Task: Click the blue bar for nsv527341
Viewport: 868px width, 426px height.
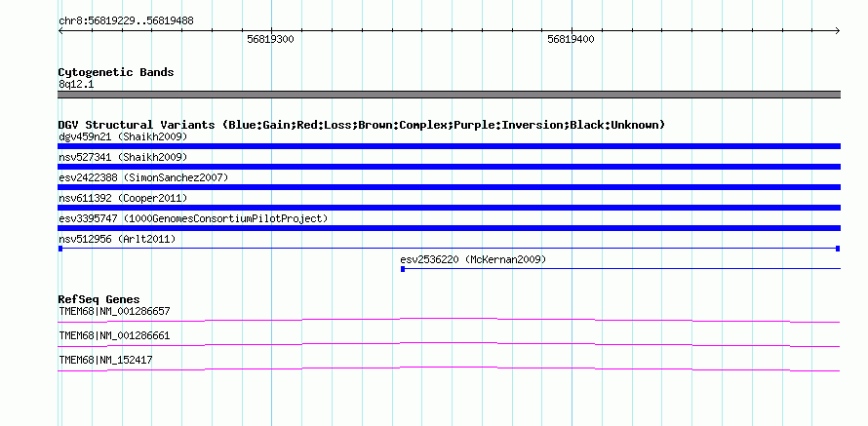Action: coord(449,167)
